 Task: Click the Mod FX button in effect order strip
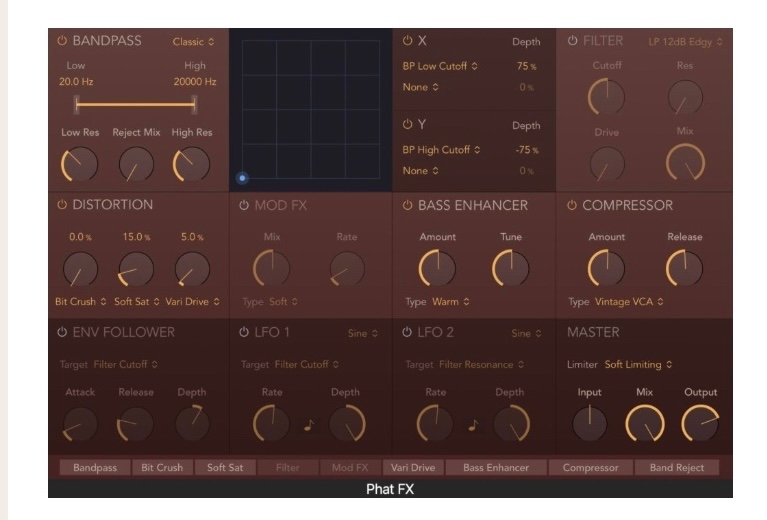[350, 467]
